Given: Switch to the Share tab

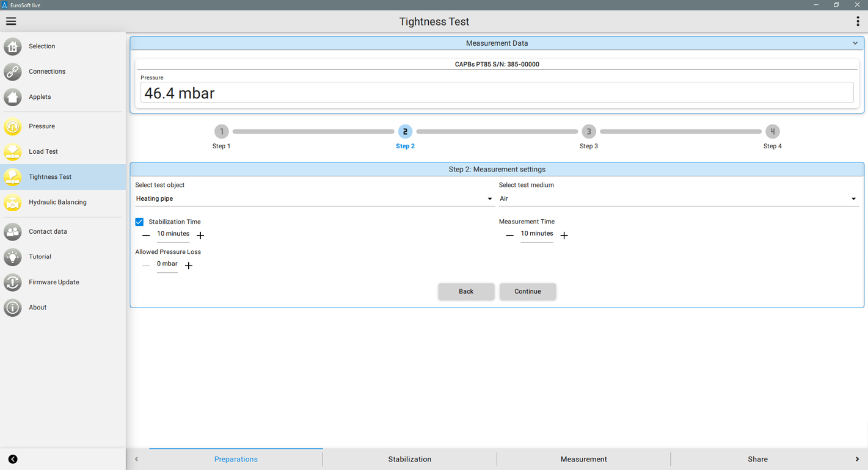Looking at the screenshot, I should [x=757, y=459].
